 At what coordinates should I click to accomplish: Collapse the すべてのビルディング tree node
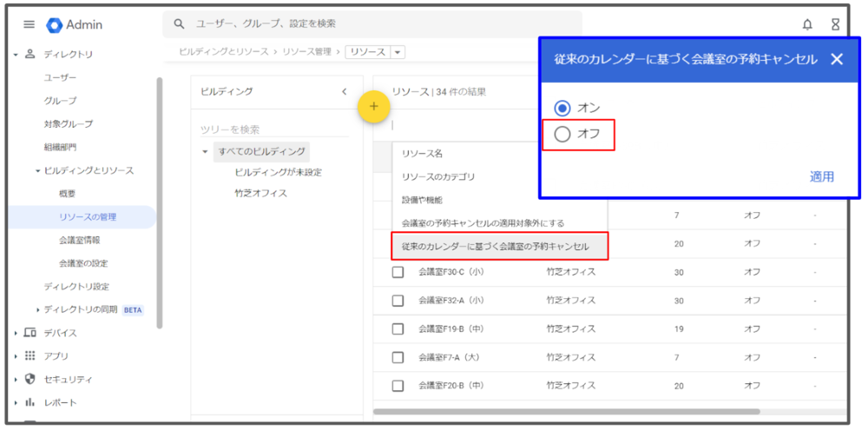(x=205, y=152)
